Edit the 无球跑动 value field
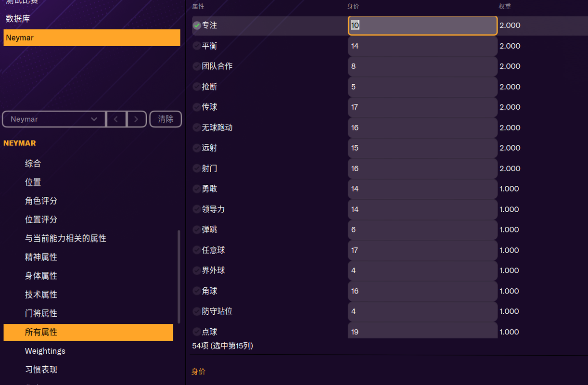 point(422,128)
